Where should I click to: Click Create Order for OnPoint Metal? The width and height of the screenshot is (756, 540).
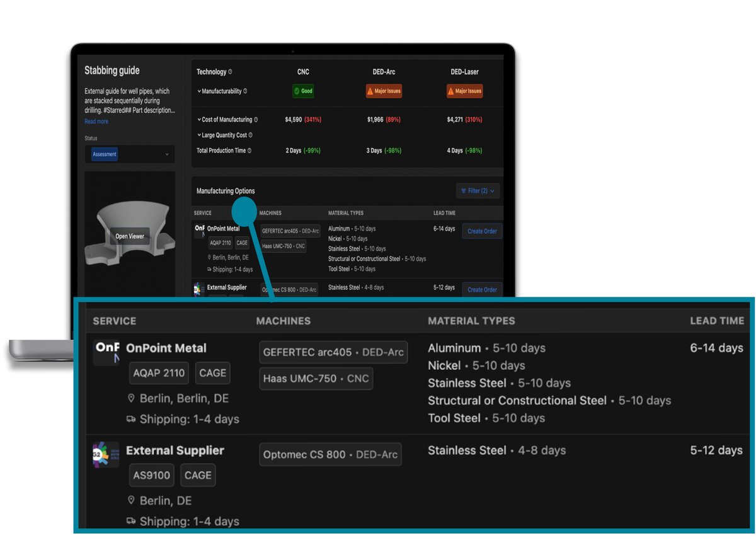click(482, 231)
